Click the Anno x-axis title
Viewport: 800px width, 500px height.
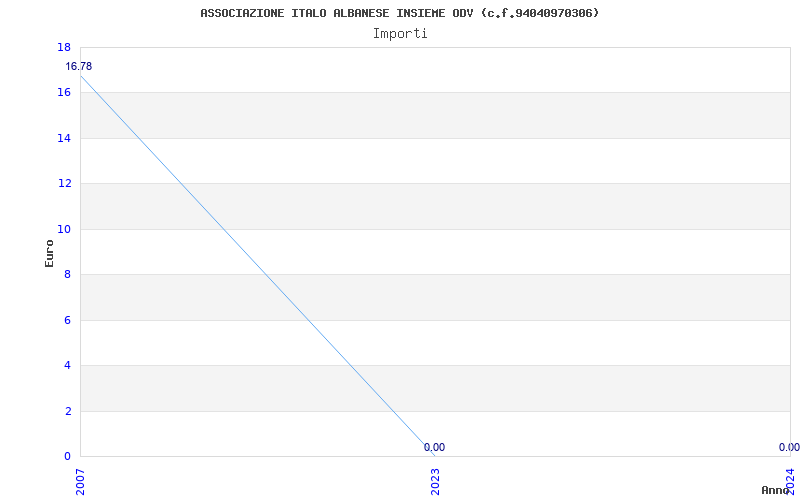tap(775, 490)
